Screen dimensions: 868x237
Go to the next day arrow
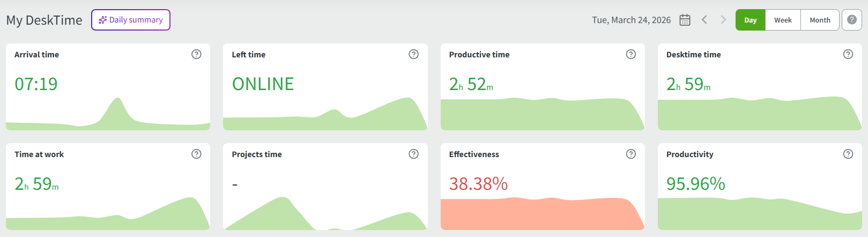point(723,20)
